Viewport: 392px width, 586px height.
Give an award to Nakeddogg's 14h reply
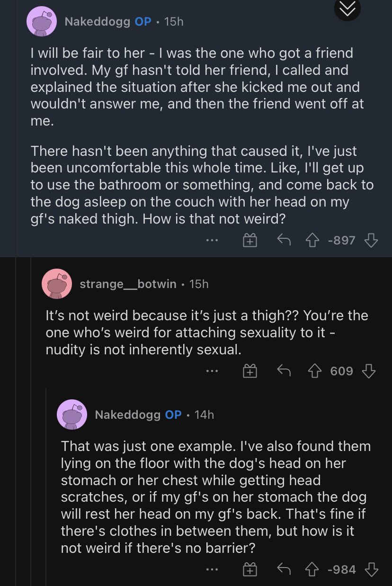coord(249,568)
